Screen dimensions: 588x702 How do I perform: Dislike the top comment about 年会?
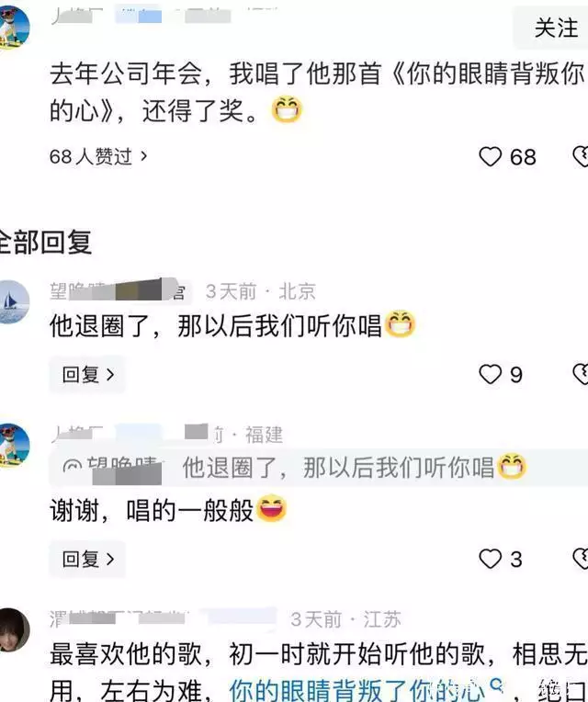point(581,157)
